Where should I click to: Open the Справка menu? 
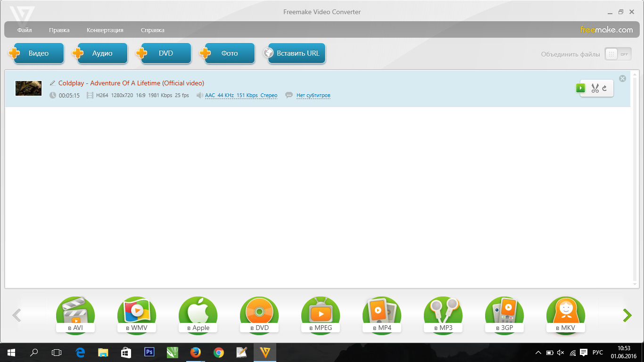pyautogui.click(x=153, y=30)
